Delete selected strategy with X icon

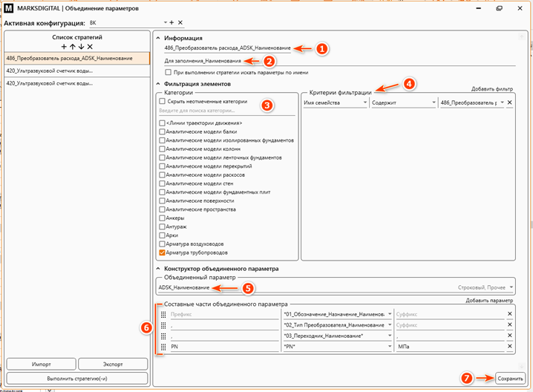(x=89, y=46)
